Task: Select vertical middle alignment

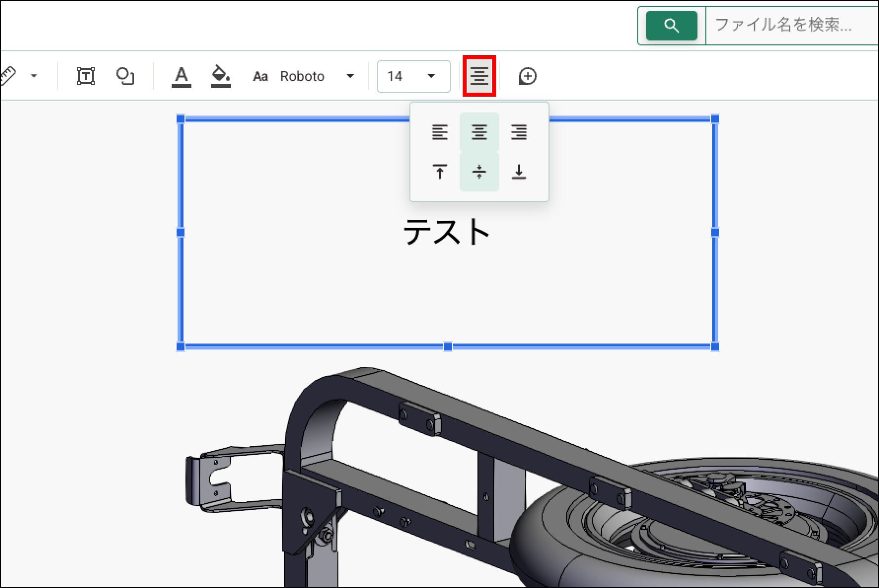Action: (479, 172)
